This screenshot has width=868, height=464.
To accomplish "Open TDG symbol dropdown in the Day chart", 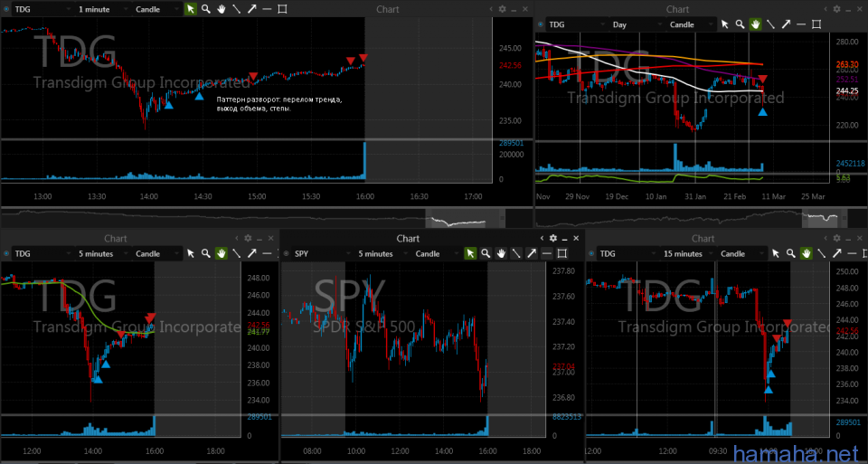I will click(576, 24).
